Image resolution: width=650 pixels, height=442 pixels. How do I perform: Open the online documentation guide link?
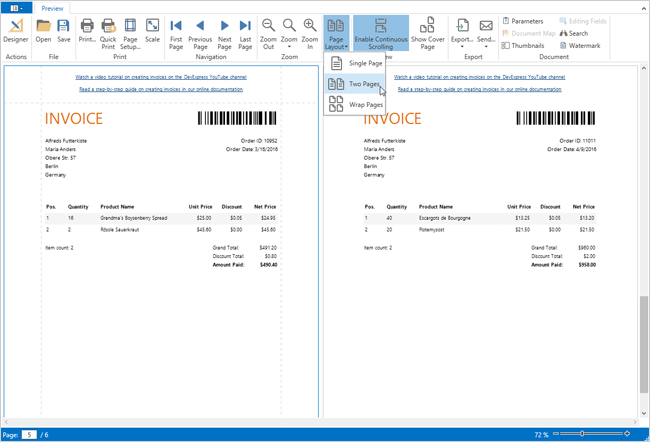161,90
